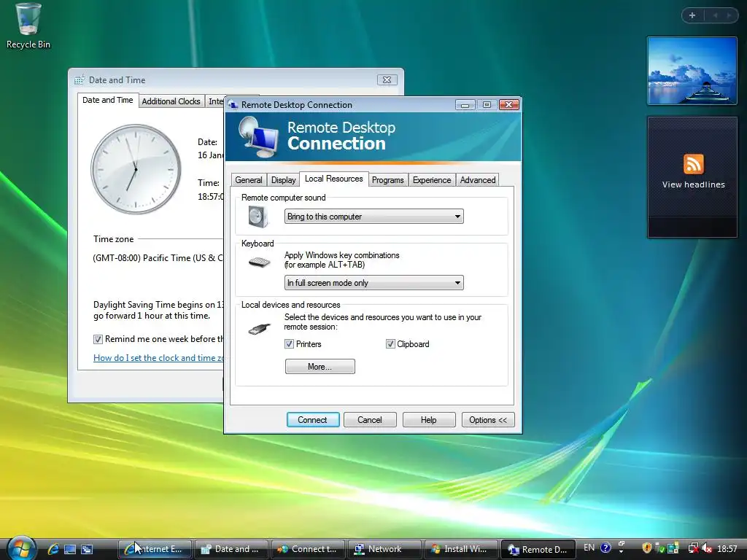Image resolution: width=747 pixels, height=560 pixels.
Task: Switch to Install Windows taskbar button
Action: [x=461, y=549]
